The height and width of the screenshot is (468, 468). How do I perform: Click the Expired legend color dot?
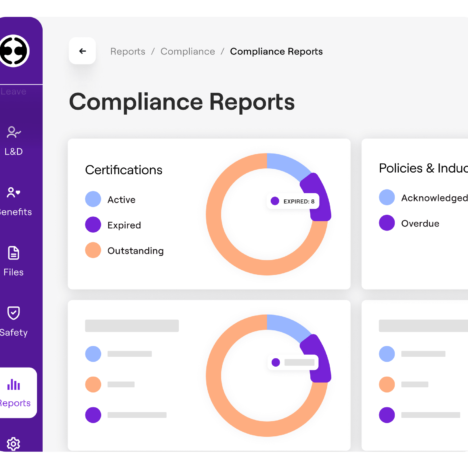[x=93, y=225]
